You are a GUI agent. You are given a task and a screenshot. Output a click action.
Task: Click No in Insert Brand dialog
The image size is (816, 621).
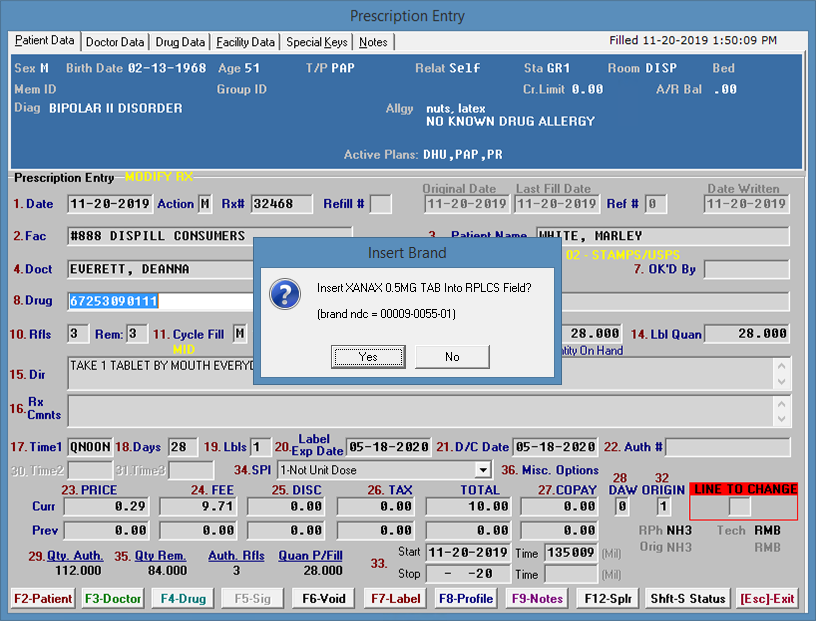(452, 356)
